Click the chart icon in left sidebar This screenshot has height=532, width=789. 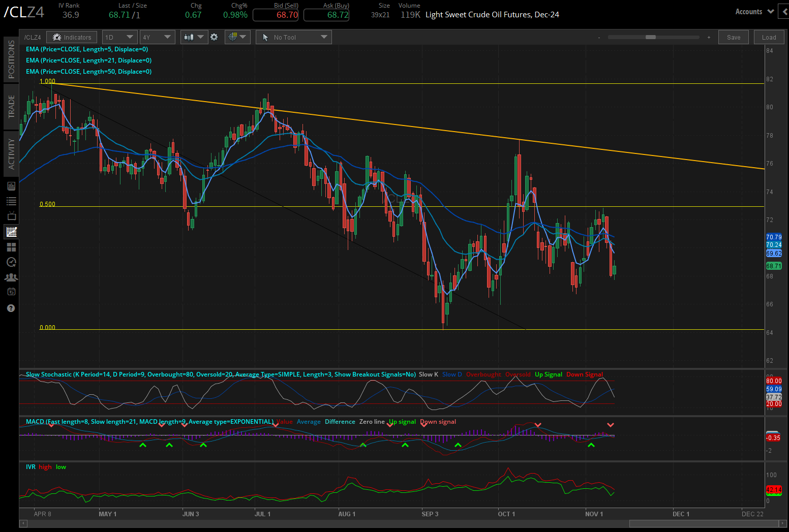11,232
